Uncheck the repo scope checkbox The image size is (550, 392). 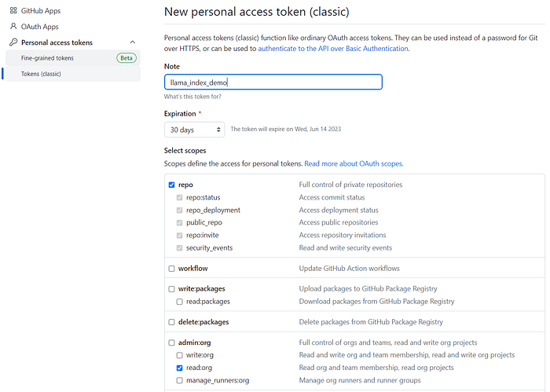pos(171,185)
